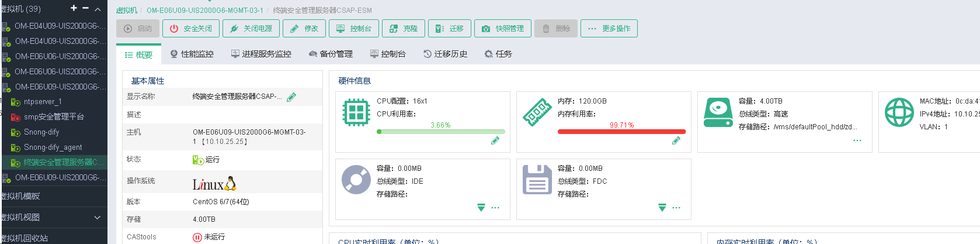Click the plus icon to add a VM
This screenshot has height=244, width=980.
pyautogui.click(x=74, y=8)
